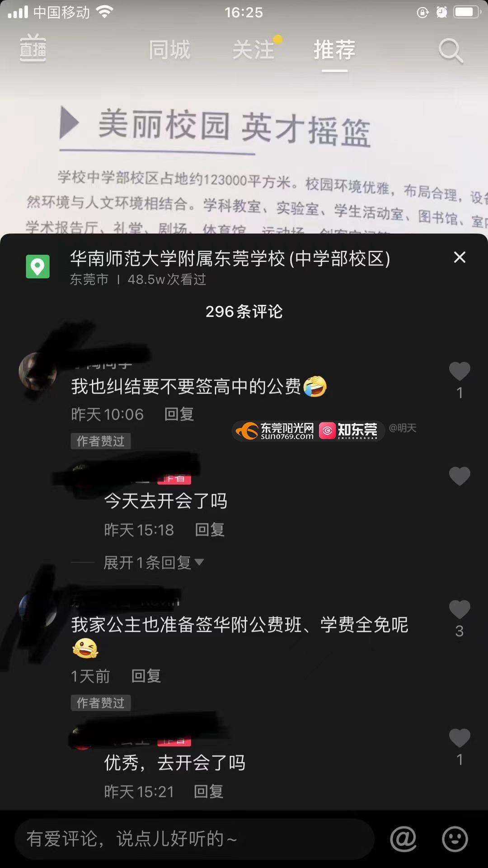Open location 华南师范大学附属东莞学校 title link

(230, 259)
